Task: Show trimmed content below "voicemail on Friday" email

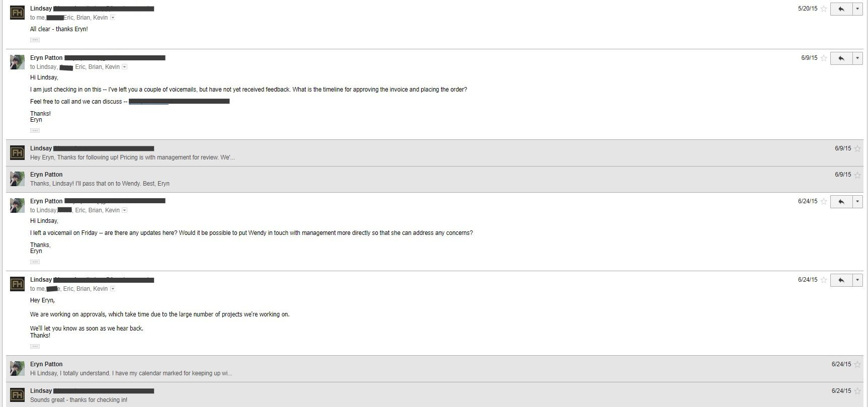Action: pyautogui.click(x=35, y=262)
